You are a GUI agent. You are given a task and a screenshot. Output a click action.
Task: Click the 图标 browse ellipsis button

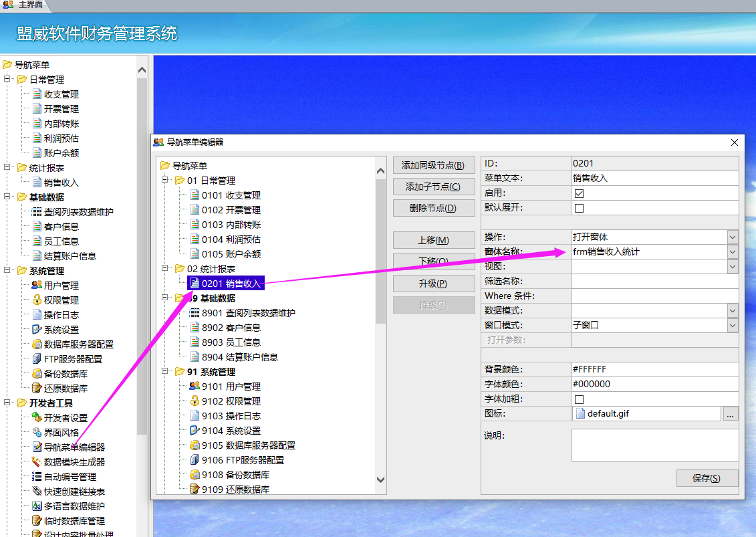[731, 414]
